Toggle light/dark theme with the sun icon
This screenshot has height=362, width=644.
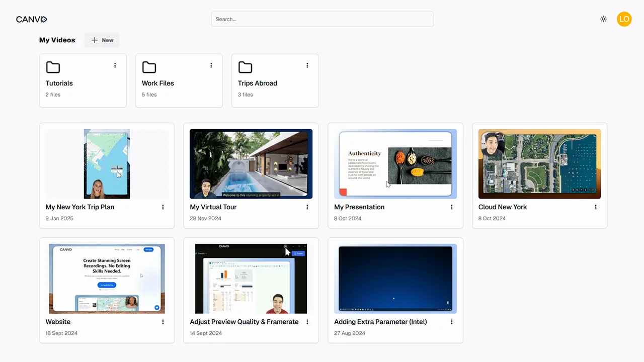(x=603, y=19)
